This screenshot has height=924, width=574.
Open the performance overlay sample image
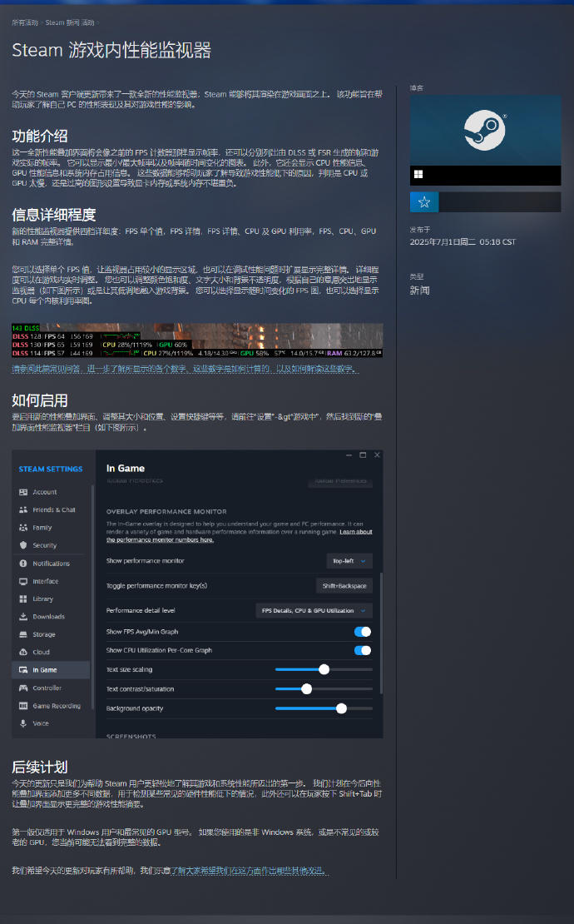(197, 340)
